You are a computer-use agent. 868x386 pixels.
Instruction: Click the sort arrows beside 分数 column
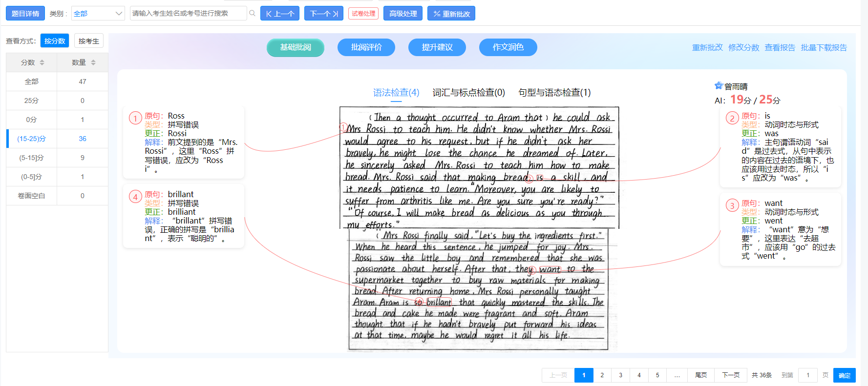tap(42, 62)
